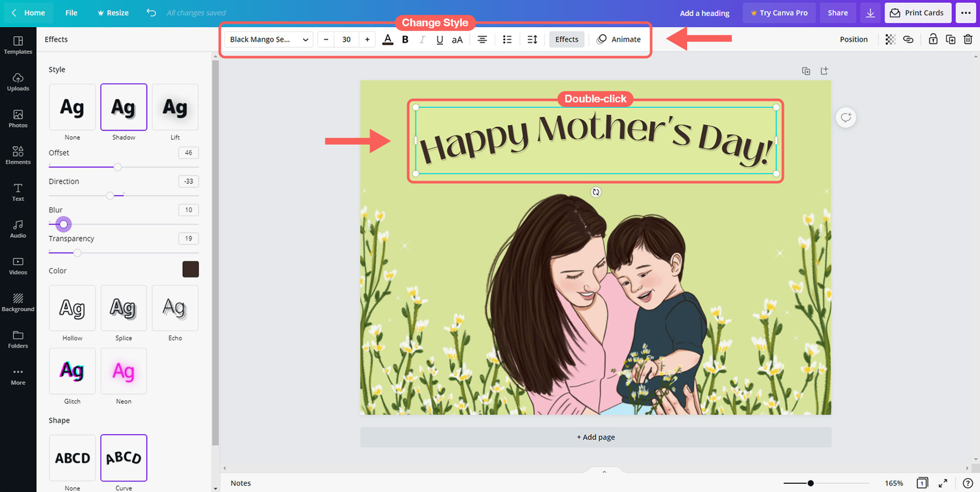Click the Share button
Image resolution: width=980 pixels, height=492 pixels.
[837, 13]
